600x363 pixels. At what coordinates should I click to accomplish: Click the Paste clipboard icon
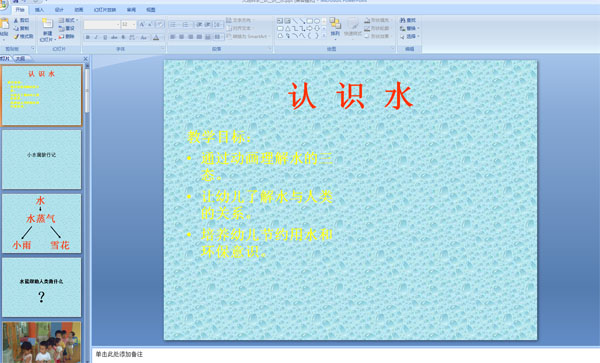pyautogui.click(x=5, y=25)
